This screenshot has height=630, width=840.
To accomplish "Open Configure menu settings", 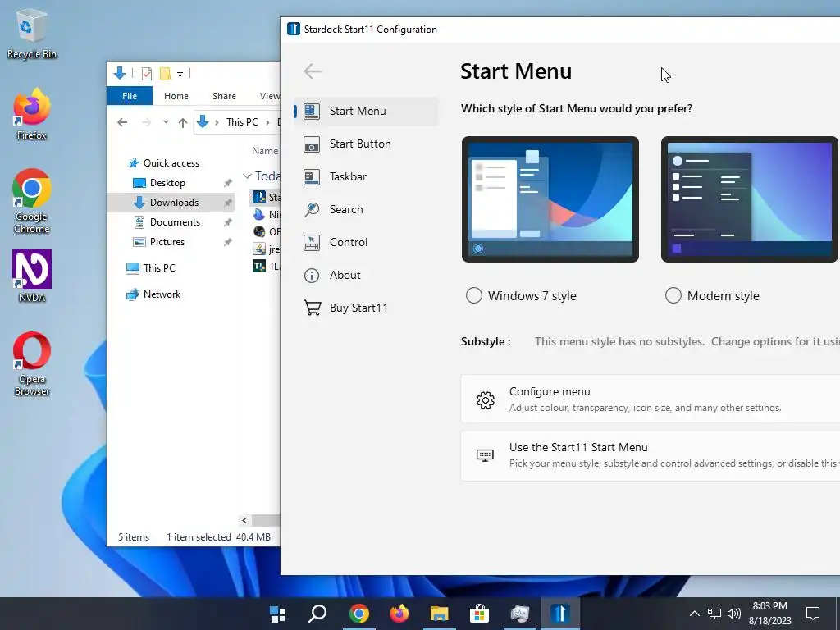I will (x=650, y=399).
